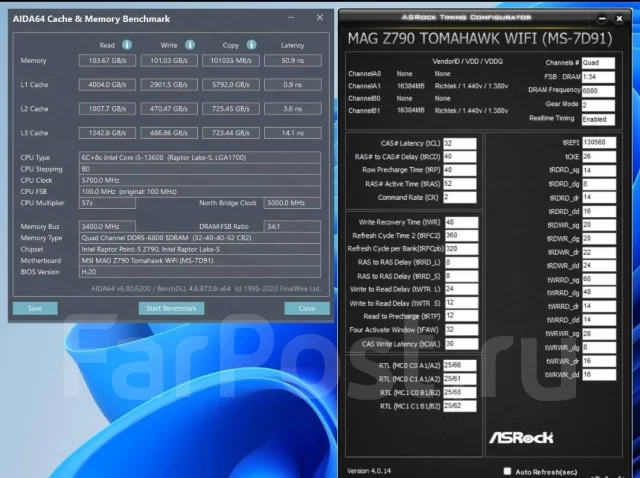Click the FSB : DRAM 1:34 field

[598, 77]
